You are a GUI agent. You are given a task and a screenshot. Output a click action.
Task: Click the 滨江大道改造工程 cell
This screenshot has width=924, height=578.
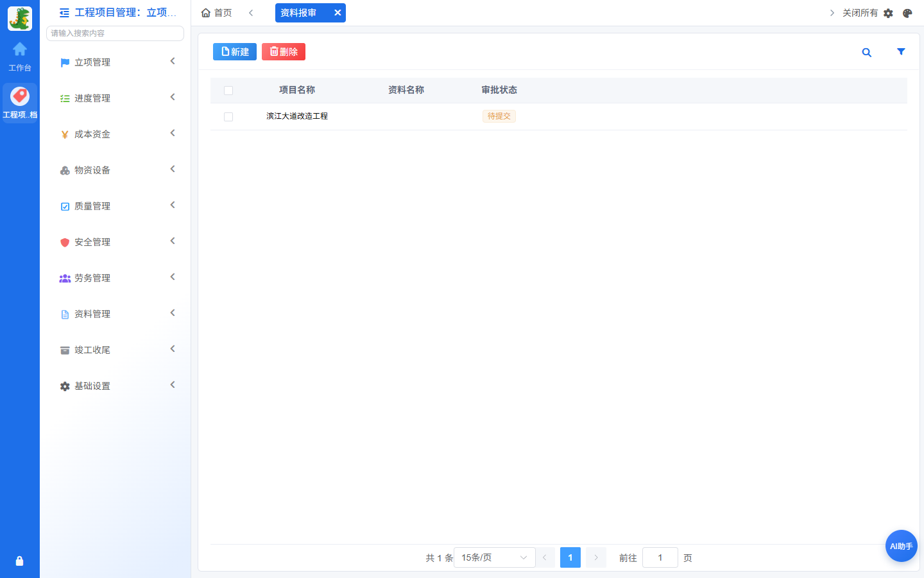click(297, 116)
